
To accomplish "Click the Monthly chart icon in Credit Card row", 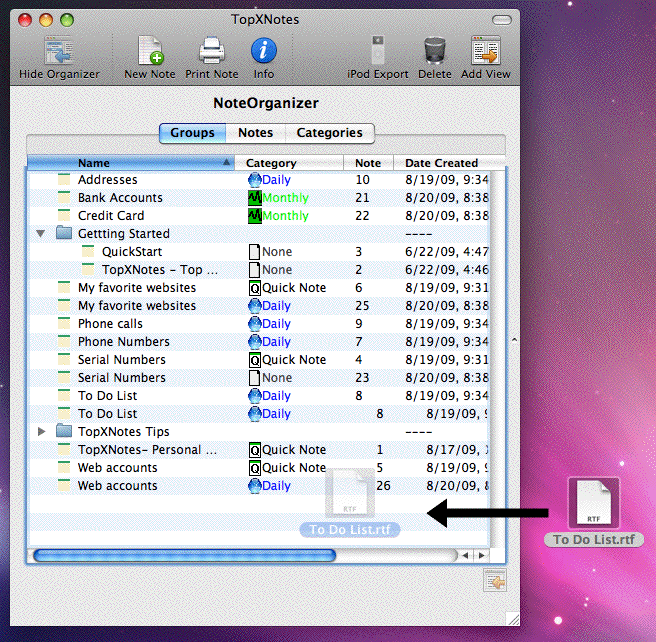I will point(255,216).
